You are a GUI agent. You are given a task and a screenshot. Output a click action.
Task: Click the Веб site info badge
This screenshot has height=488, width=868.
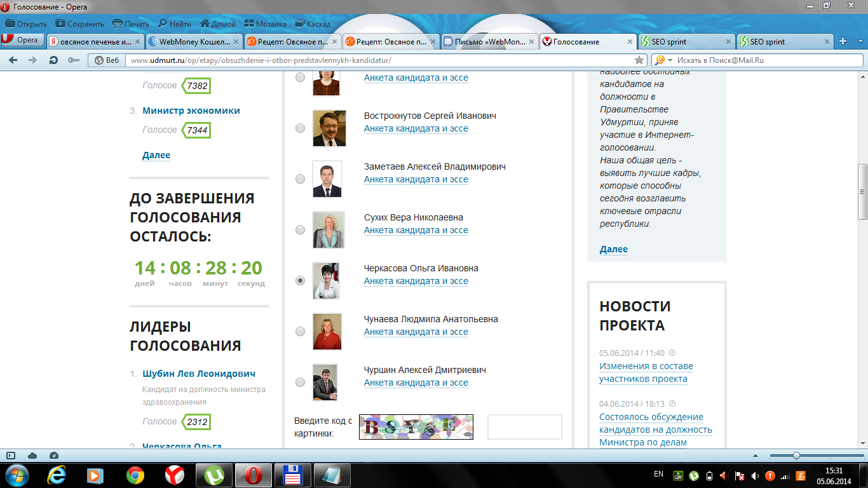click(106, 60)
